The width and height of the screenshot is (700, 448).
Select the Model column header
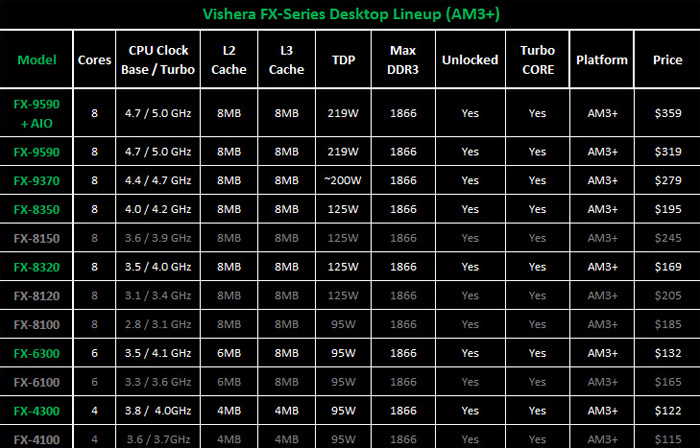click(37, 60)
